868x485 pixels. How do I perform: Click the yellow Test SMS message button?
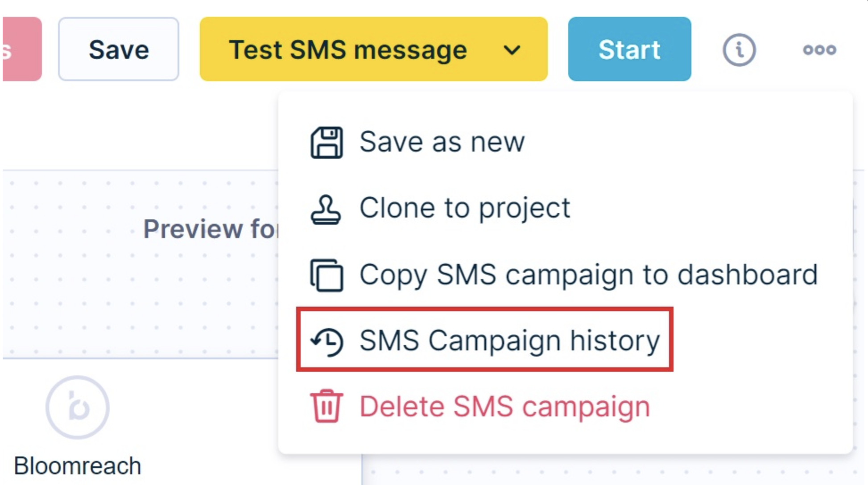coord(374,49)
